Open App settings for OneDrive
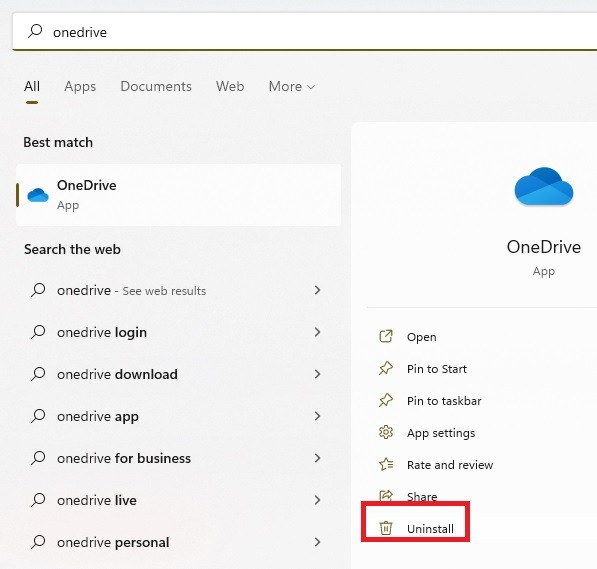The image size is (597, 569). 441,433
